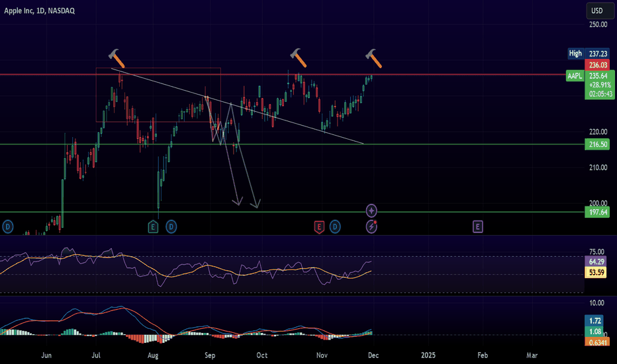Image resolution: width=617 pixels, height=364 pixels.
Task: Select the hammer icon above the December candles
Action: (373, 58)
